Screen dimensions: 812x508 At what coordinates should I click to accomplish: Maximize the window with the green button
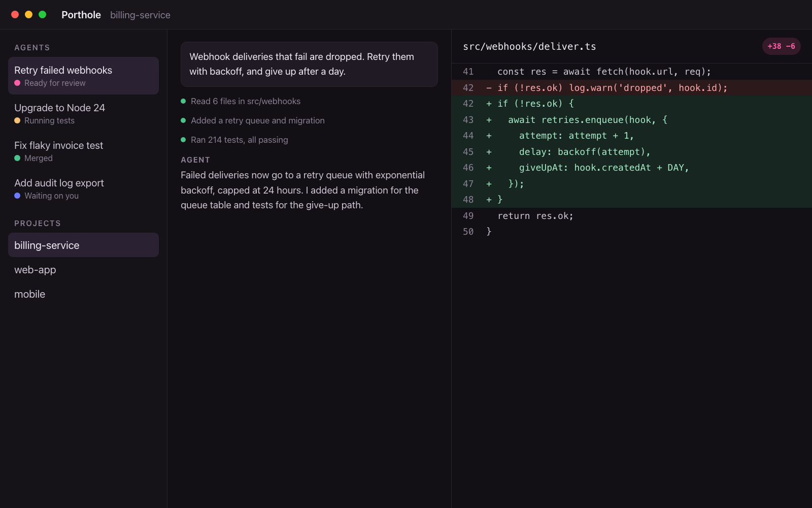43,14
